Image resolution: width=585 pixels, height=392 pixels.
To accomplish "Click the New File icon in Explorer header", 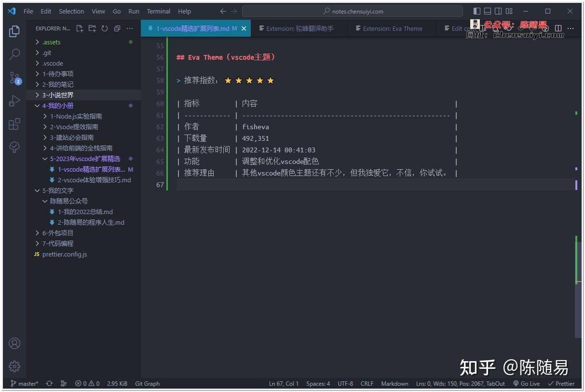I will click(x=79, y=29).
